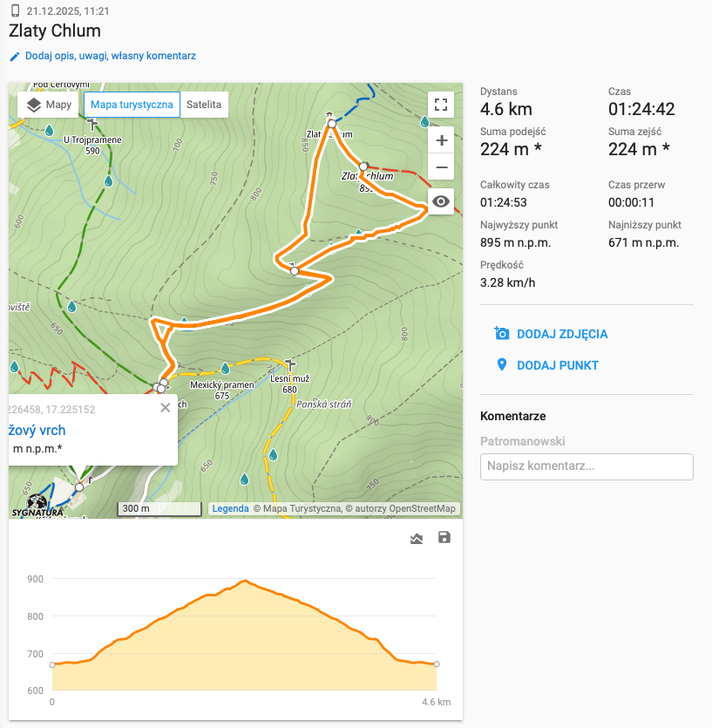Enter fullscreen map view
The width and height of the screenshot is (712, 728).
tap(441, 105)
